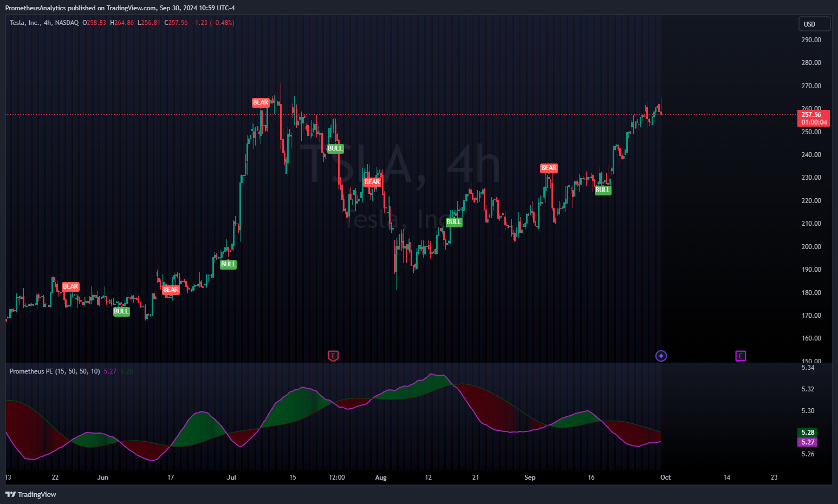The height and width of the screenshot is (504, 838).
Task: Select the BULL label in late June
Action: (228, 264)
